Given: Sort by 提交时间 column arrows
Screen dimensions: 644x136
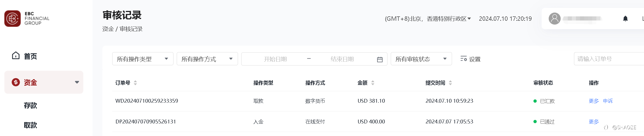Looking at the screenshot, I should pos(450,83).
